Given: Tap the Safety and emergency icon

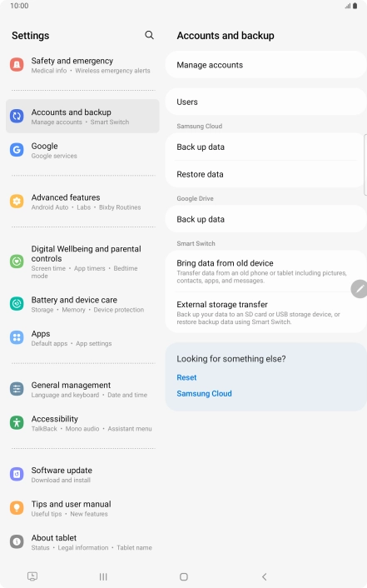Looking at the screenshot, I should pos(17,65).
